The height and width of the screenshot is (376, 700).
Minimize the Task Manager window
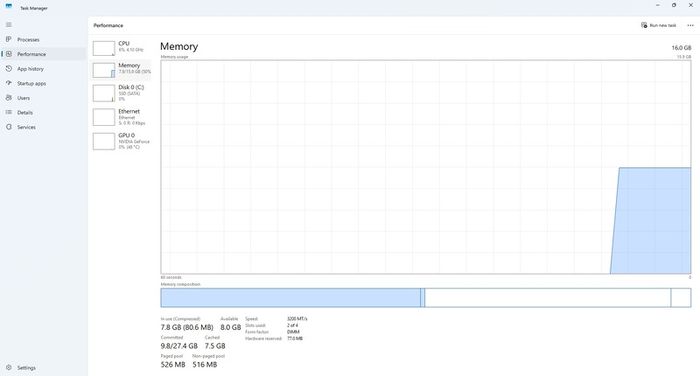[658, 5]
